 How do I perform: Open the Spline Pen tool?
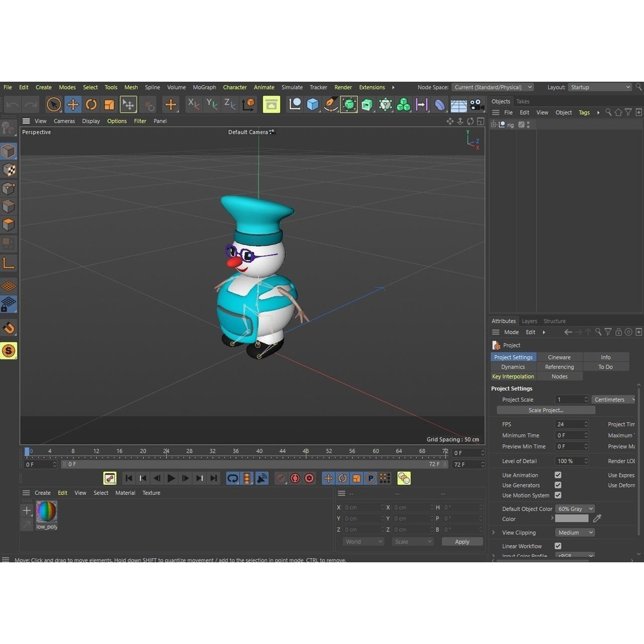tap(332, 104)
